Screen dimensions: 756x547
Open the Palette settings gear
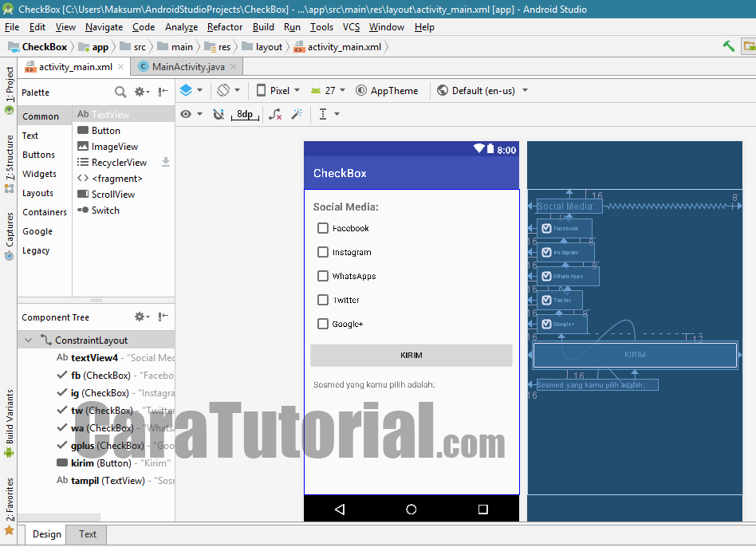140,92
